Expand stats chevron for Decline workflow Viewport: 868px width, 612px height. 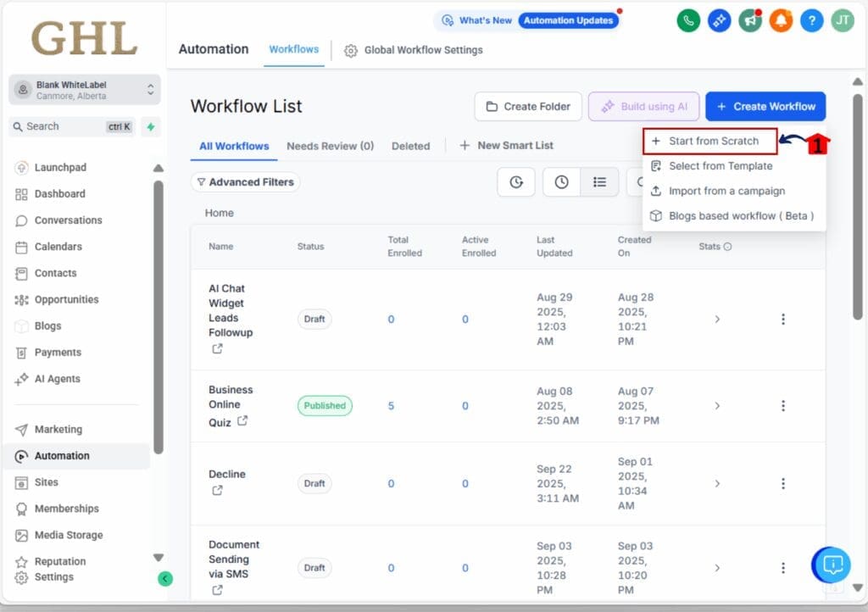717,483
